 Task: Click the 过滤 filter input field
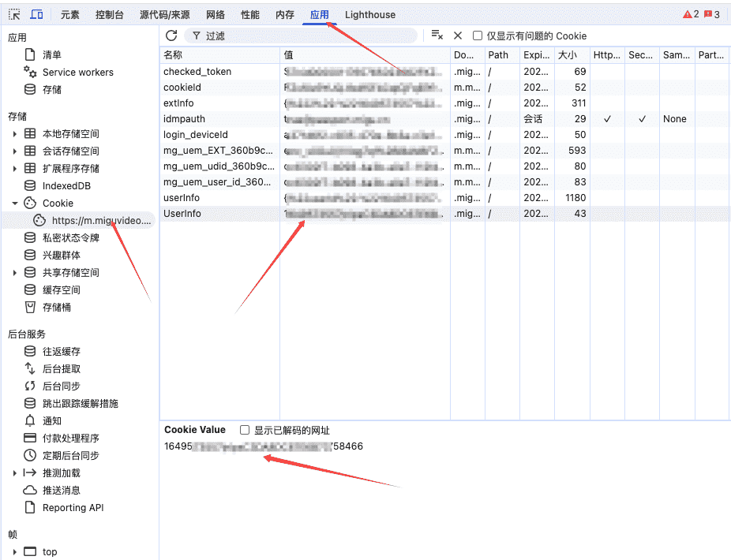[x=308, y=35]
